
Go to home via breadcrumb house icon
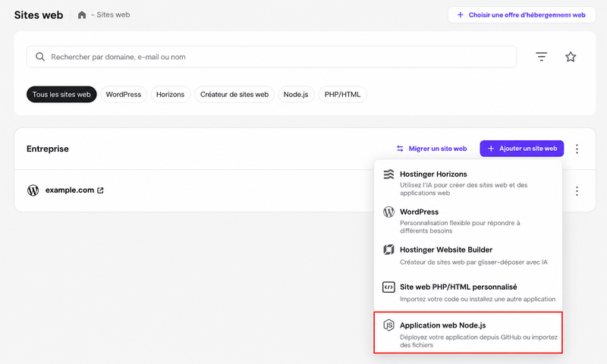[x=82, y=15]
